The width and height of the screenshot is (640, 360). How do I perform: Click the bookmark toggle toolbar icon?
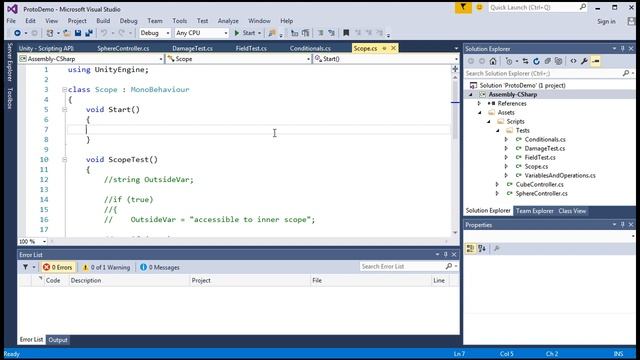click(346, 33)
